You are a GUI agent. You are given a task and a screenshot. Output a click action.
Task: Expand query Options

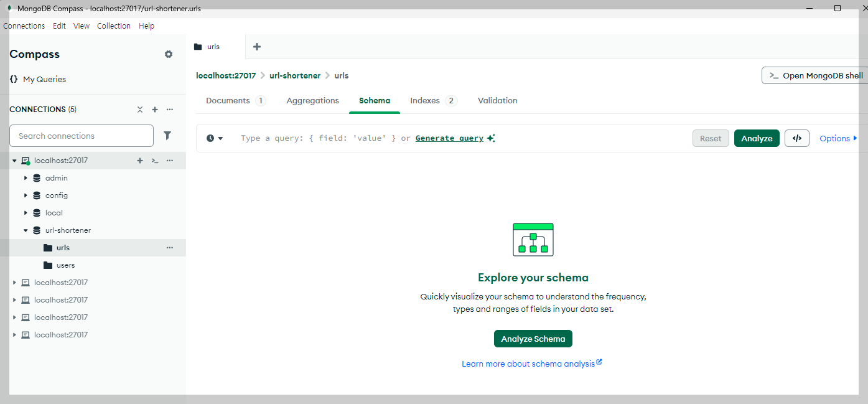838,138
